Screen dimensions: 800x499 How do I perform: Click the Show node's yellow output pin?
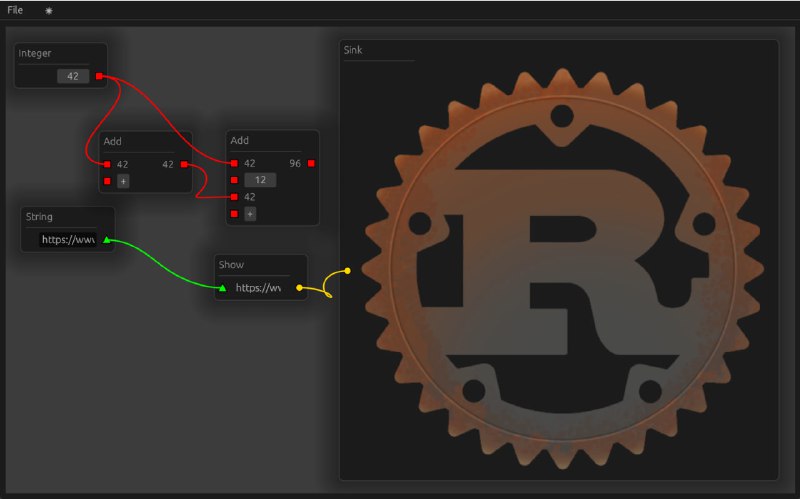pyautogui.click(x=299, y=288)
